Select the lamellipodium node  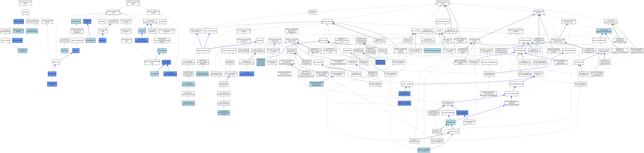(91, 40)
